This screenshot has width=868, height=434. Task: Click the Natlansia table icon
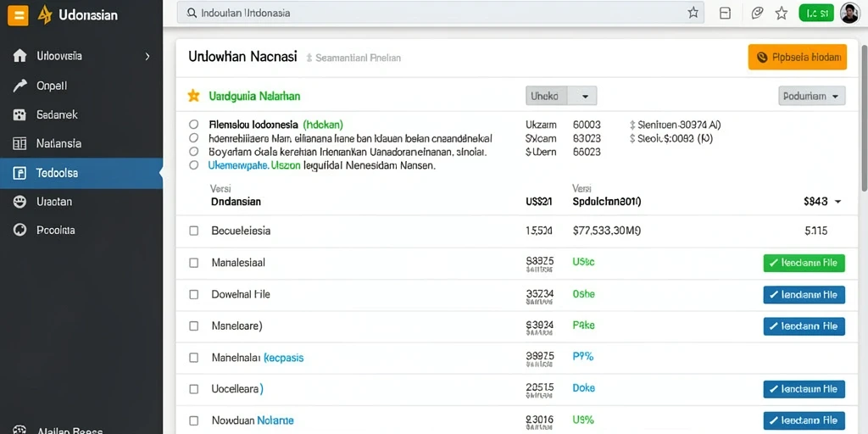(20, 143)
